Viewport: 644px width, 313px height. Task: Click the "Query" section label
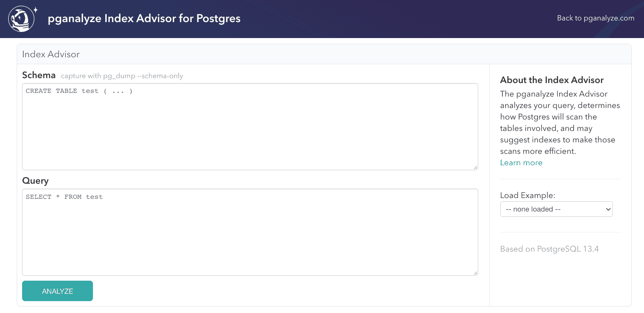click(x=35, y=180)
